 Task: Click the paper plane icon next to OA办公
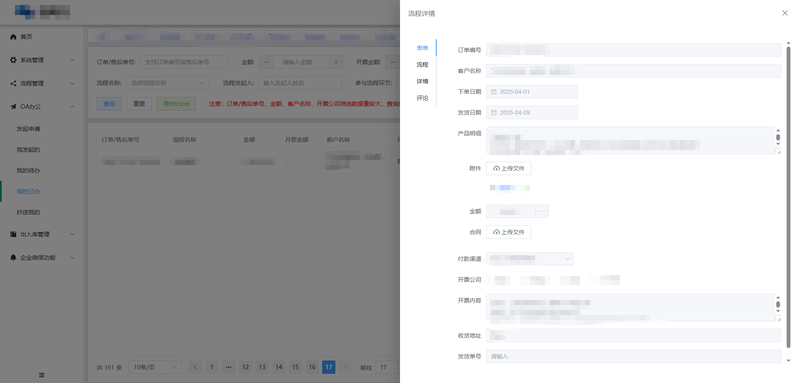pos(13,107)
